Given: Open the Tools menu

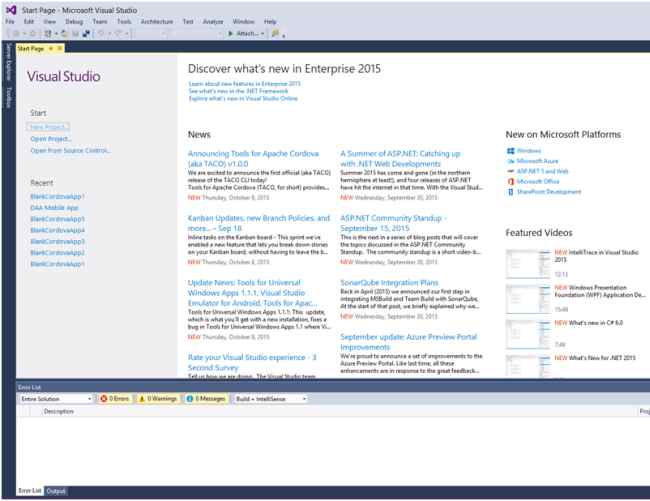Looking at the screenshot, I should click(x=124, y=22).
